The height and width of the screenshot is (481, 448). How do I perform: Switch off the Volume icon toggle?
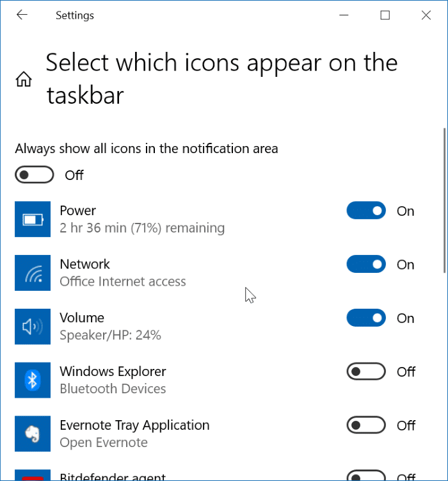pyautogui.click(x=366, y=318)
